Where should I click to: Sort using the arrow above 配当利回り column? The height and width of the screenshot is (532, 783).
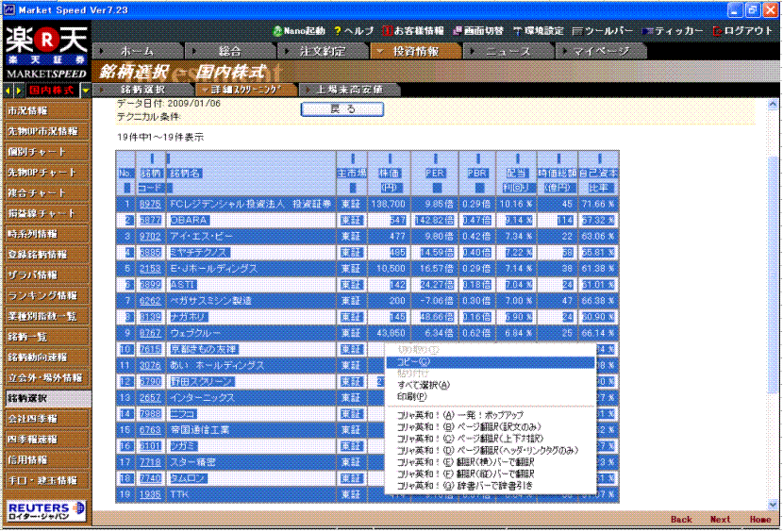(517, 158)
